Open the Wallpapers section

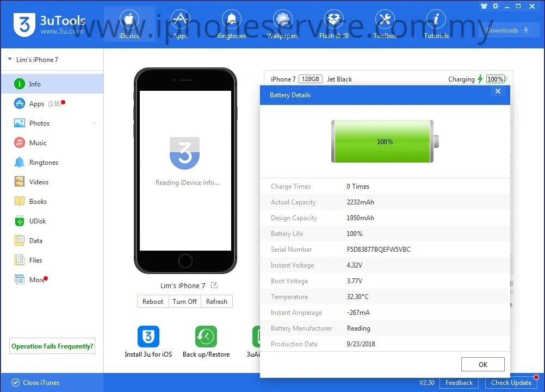283,24
